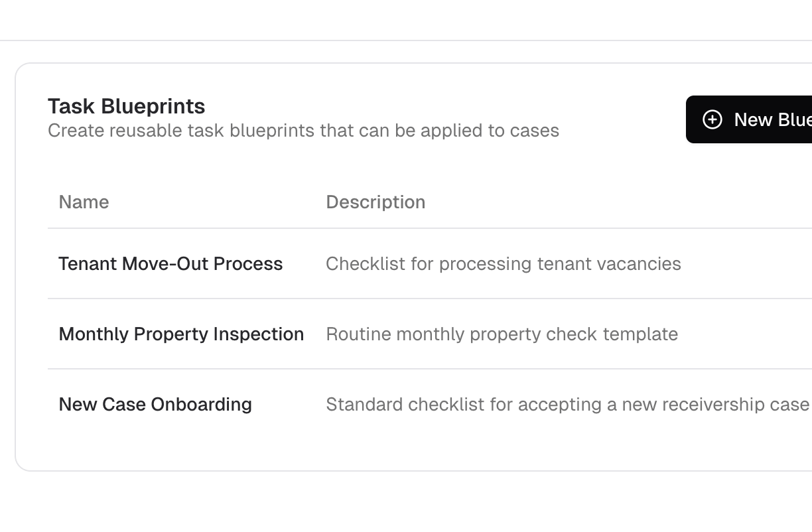Screen dimensions: 812x532
Task: Click the Monthly Property Inspection table row
Action: tap(398, 334)
